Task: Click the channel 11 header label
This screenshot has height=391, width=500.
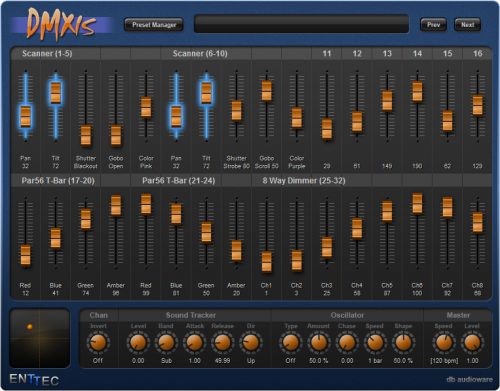Action: (327, 53)
